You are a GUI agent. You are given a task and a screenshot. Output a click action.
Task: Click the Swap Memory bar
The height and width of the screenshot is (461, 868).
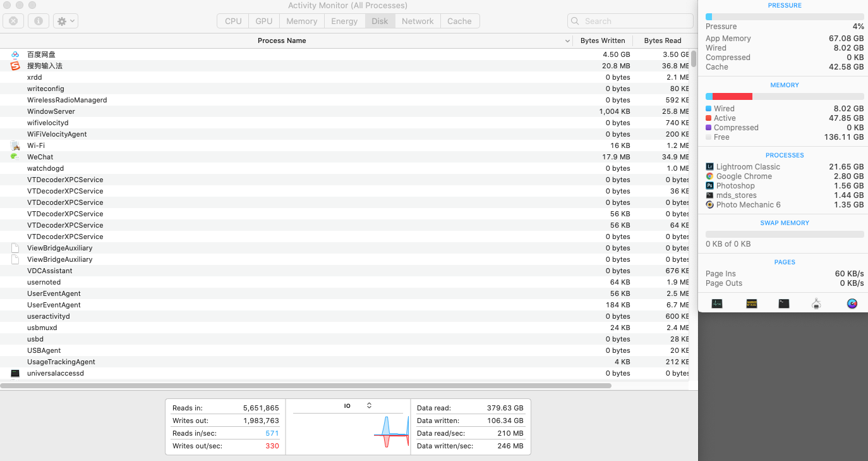(x=785, y=235)
